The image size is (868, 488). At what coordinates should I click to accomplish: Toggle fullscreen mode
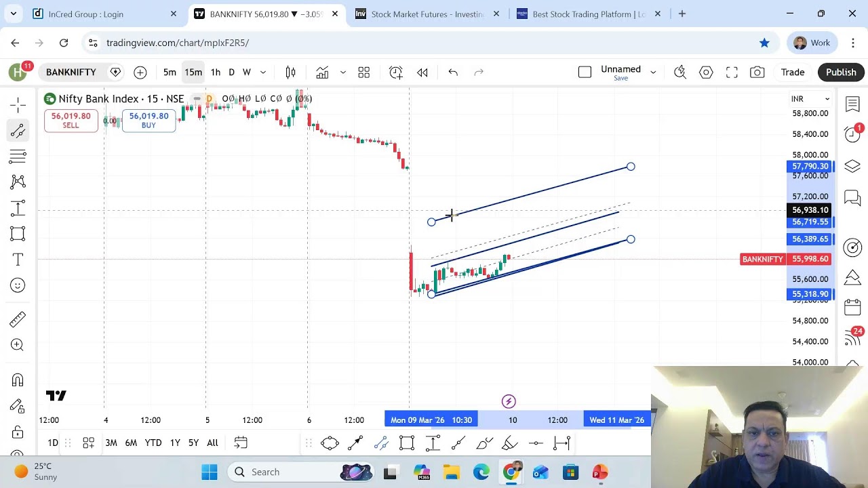732,73
